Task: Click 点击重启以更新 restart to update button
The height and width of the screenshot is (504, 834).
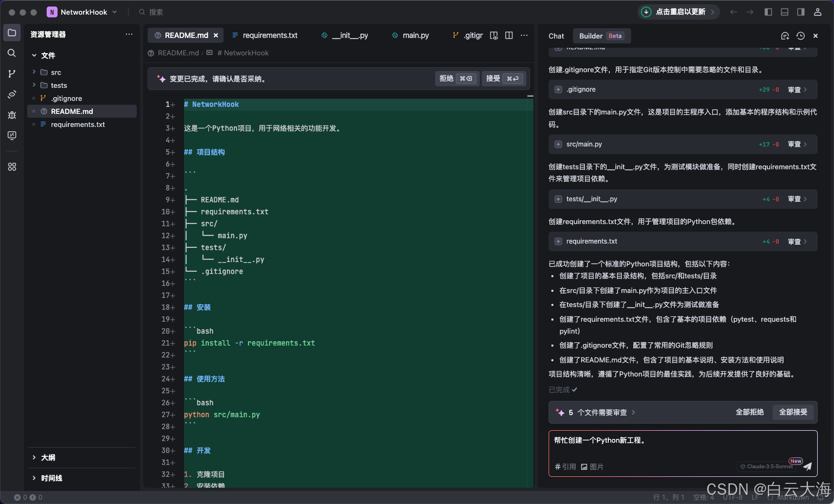Action: point(679,12)
